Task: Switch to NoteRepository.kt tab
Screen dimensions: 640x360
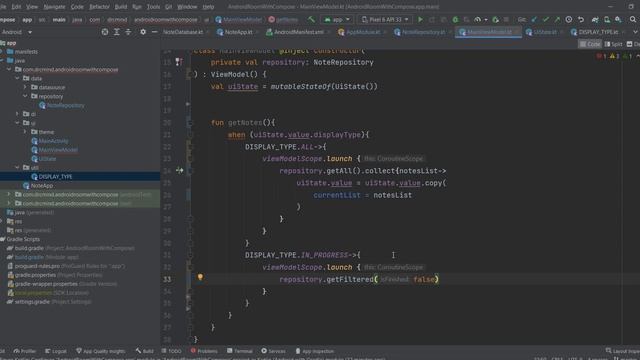Action: pos(423,32)
